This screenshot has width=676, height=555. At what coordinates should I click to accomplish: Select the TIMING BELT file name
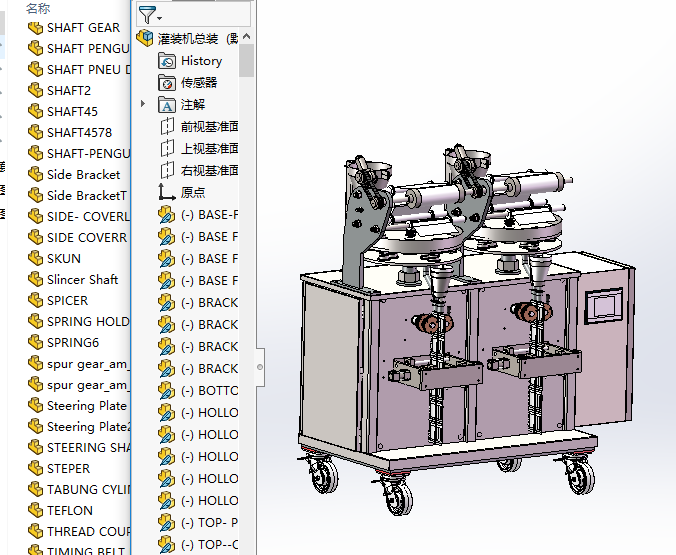pyautogui.click(x=86, y=551)
